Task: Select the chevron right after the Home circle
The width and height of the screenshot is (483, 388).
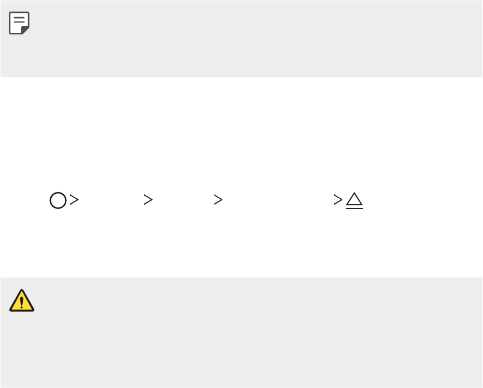Action: tap(74, 200)
